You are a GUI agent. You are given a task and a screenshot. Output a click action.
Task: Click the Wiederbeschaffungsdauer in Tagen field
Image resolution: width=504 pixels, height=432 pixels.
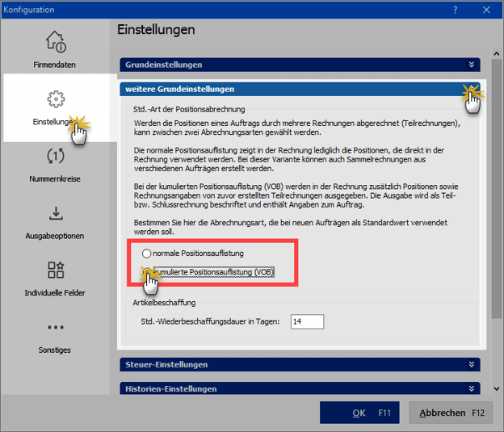coord(307,321)
